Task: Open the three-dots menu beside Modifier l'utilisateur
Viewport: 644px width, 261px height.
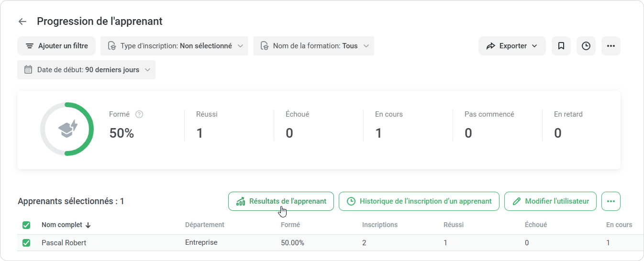Action: click(x=611, y=201)
